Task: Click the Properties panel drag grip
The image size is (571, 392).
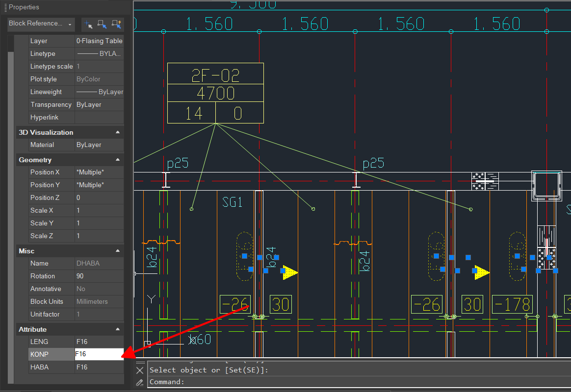Action: pos(5,7)
